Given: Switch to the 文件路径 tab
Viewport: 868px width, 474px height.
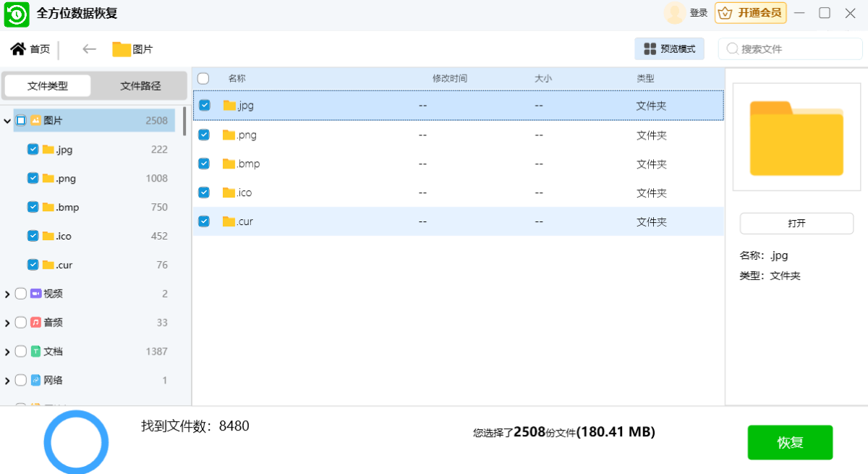Looking at the screenshot, I should (140, 86).
